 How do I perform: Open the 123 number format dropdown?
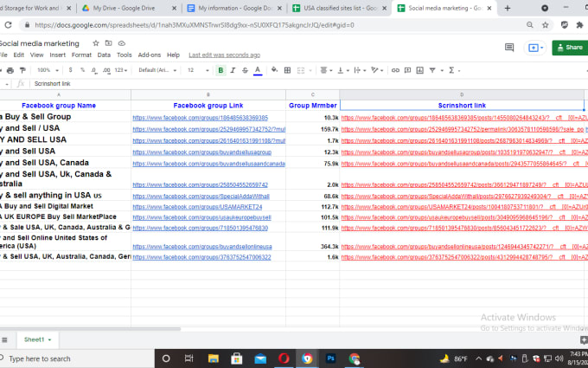click(x=121, y=70)
